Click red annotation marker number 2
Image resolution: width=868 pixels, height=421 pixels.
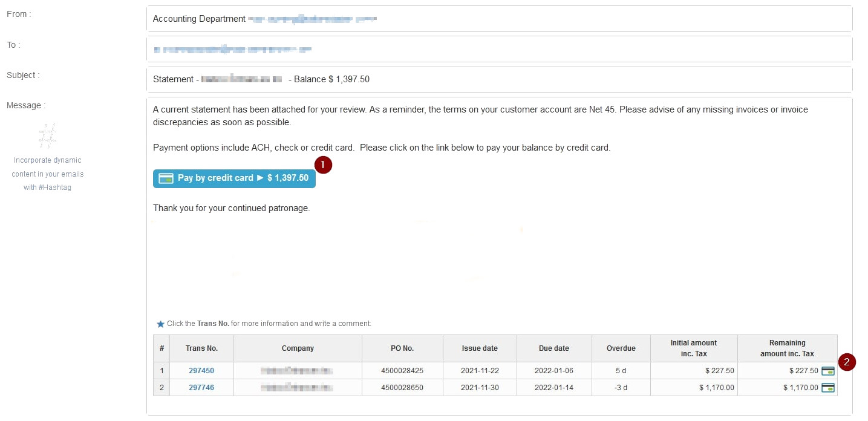pos(847,362)
